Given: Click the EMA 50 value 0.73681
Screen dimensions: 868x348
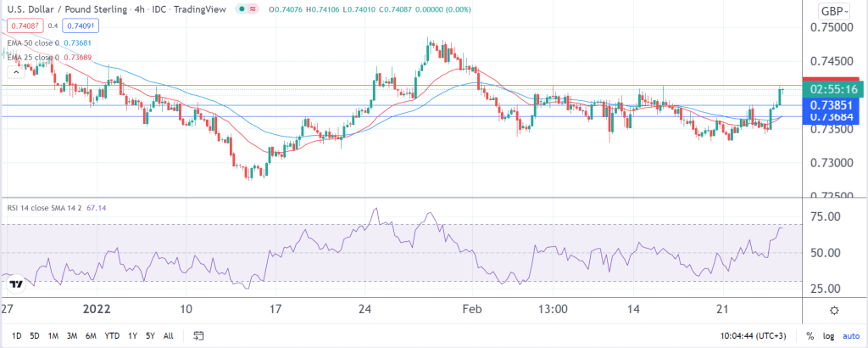Looking at the screenshot, I should click(x=77, y=42).
